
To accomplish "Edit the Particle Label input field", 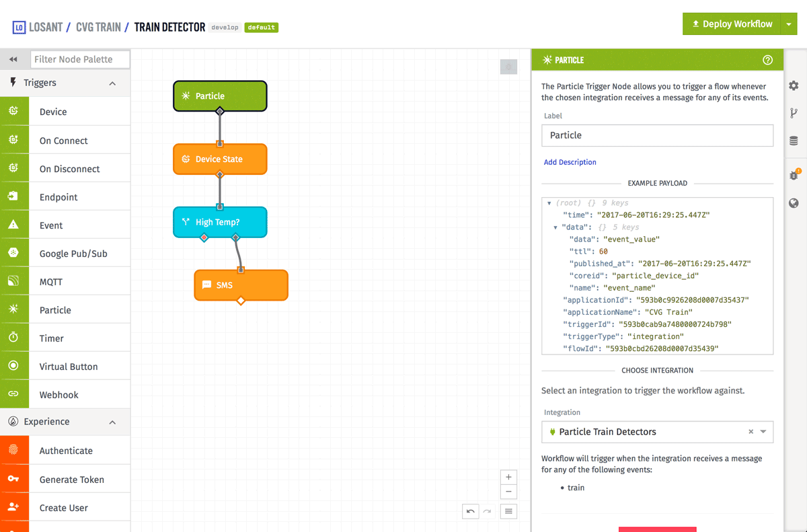I will tap(657, 135).
